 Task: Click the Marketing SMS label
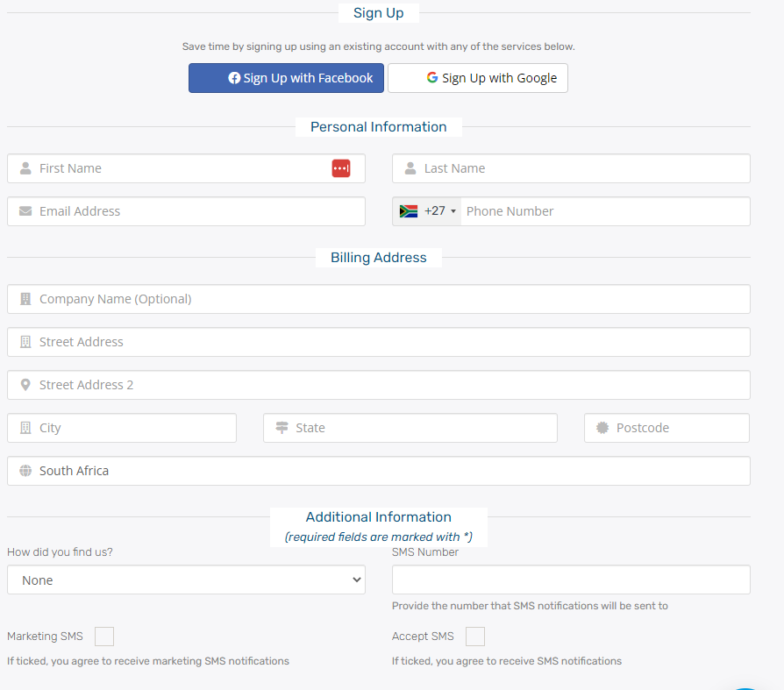45,636
